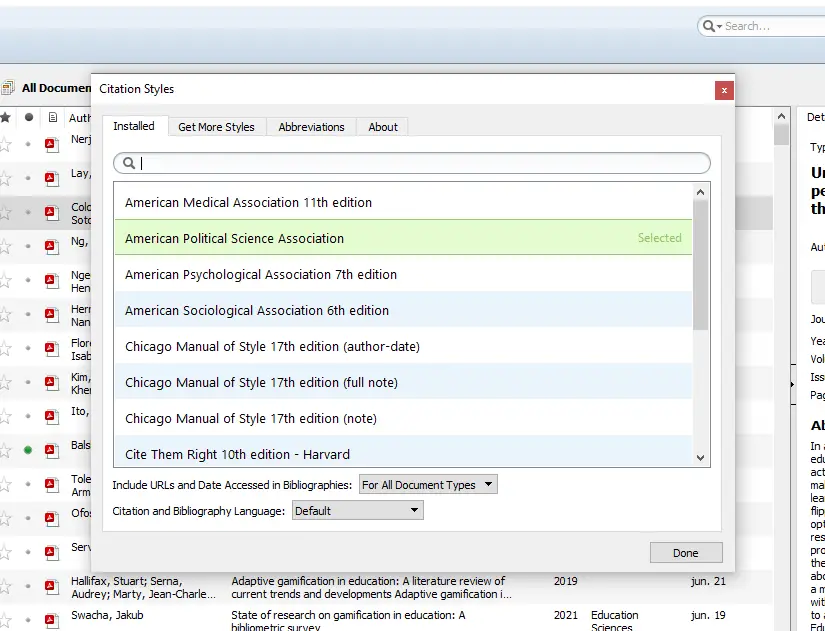Focus the citation styles search field
825x631 pixels.
click(412, 163)
